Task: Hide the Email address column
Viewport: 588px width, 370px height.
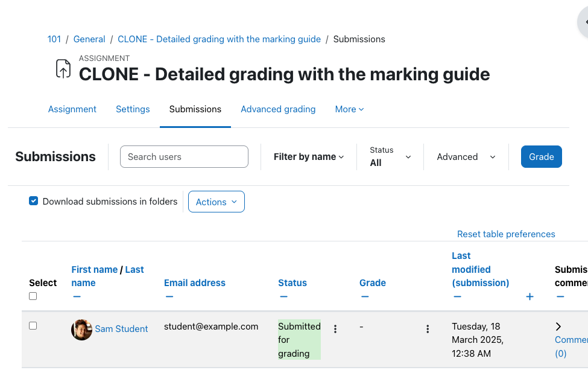Action: (x=169, y=296)
